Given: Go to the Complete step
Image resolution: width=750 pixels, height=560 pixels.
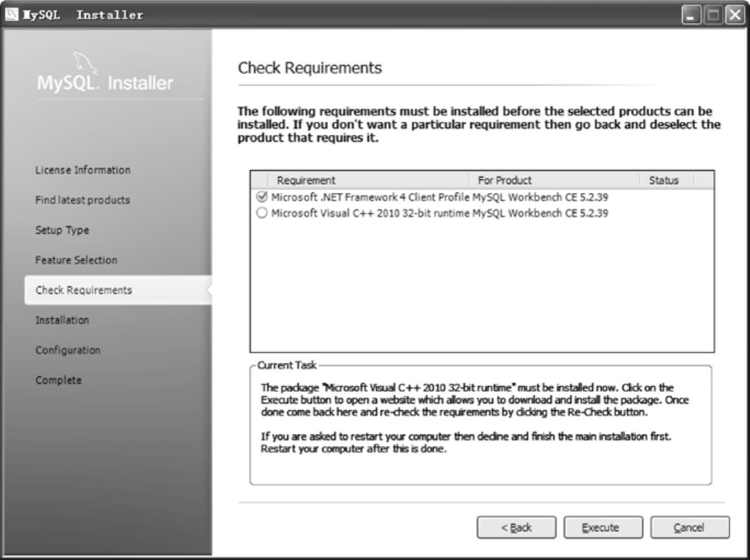Looking at the screenshot, I should [58, 380].
